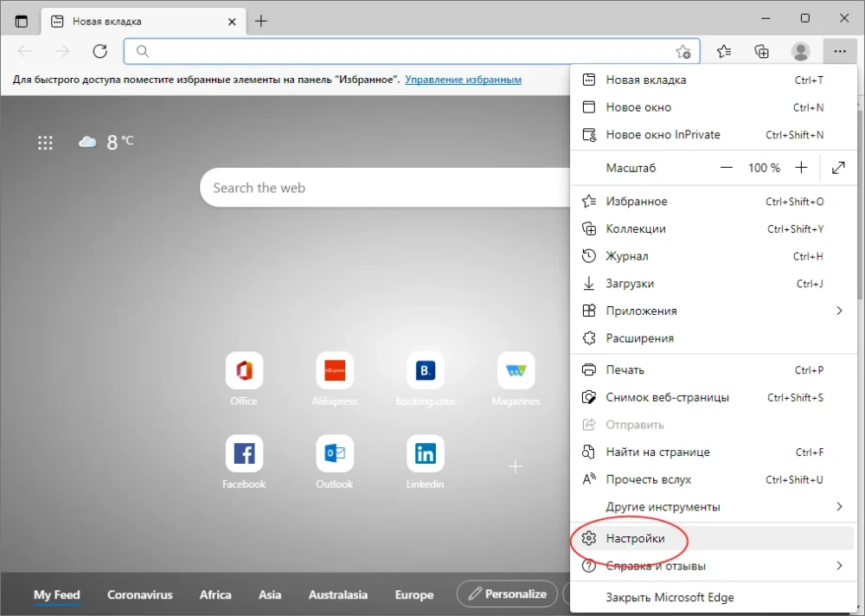Add this page to favorites star in address bar
The height and width of the screenshot is (616, 865).
[x=683, y=52]
